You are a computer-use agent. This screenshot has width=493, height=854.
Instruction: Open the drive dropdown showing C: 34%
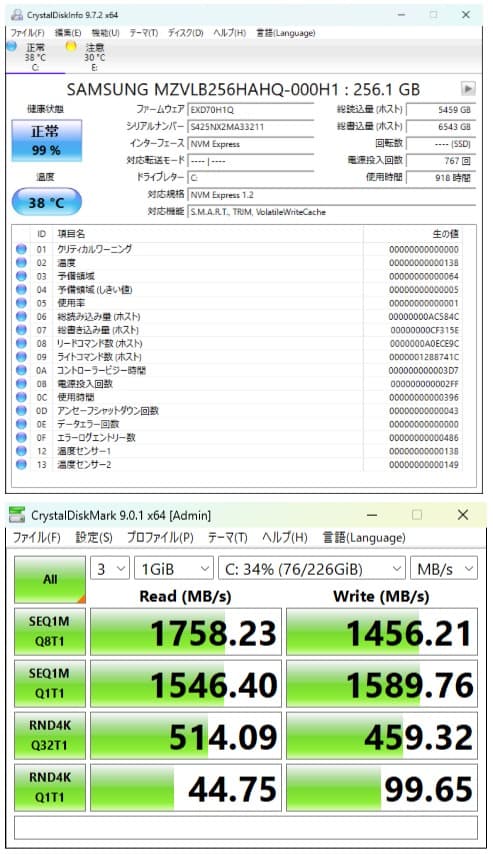coord(312,569)
